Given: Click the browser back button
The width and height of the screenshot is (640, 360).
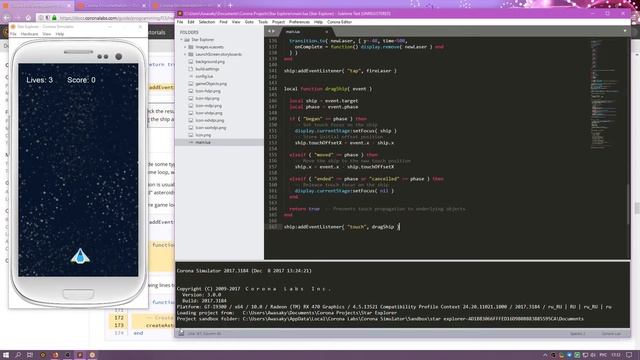Looking at the screenshot, I should coord(7,18).
